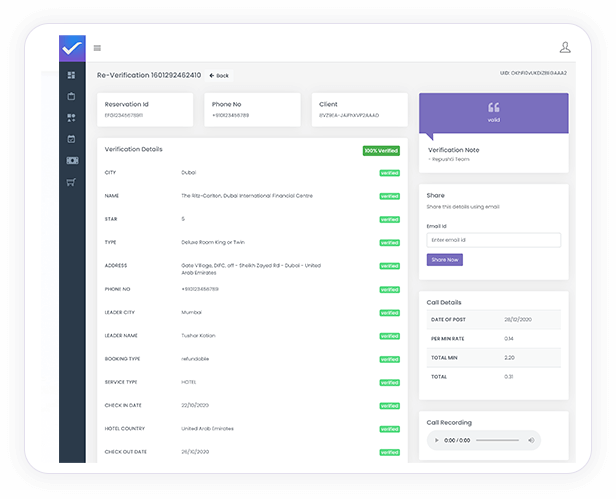Click the DATE OF POST row
The width and height of the screenshot is (616, 499).
click(x=494, y=319)
